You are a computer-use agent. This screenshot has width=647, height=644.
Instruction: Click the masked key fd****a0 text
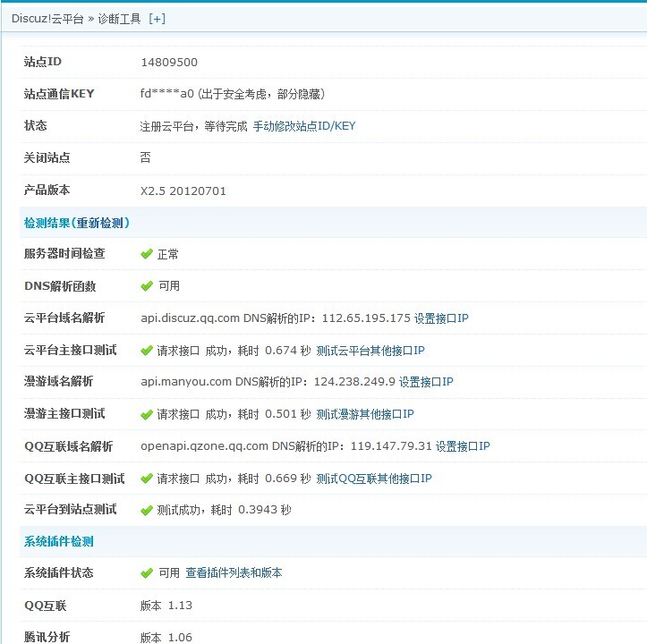[166, 94]
